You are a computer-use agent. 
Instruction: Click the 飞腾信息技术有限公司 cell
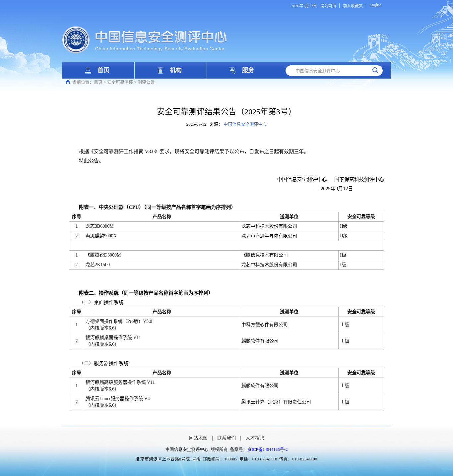[x=289, y=255]
